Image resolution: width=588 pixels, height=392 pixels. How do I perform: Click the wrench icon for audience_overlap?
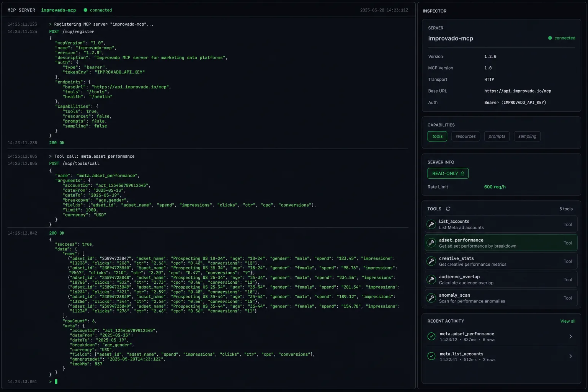coord(431,279)
